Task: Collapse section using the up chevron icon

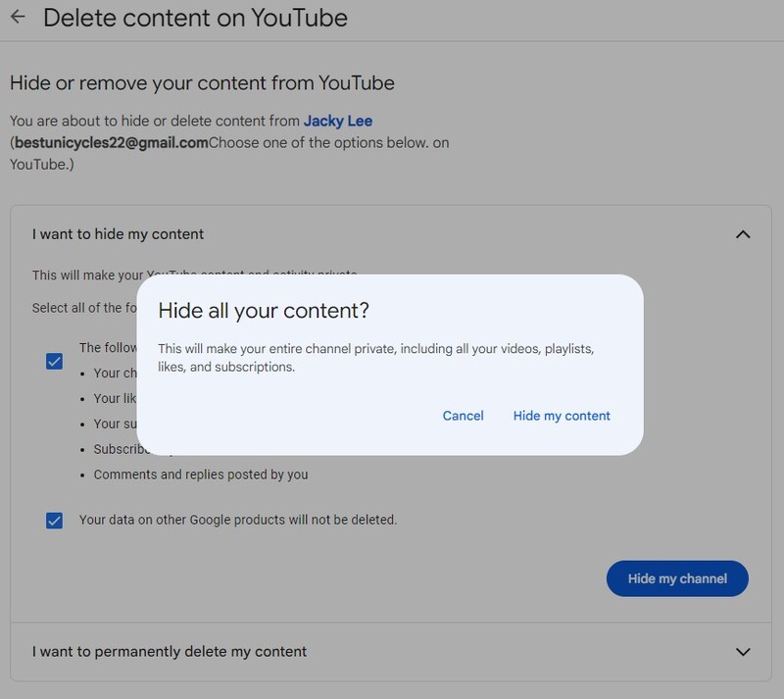Action: [743, 234]
